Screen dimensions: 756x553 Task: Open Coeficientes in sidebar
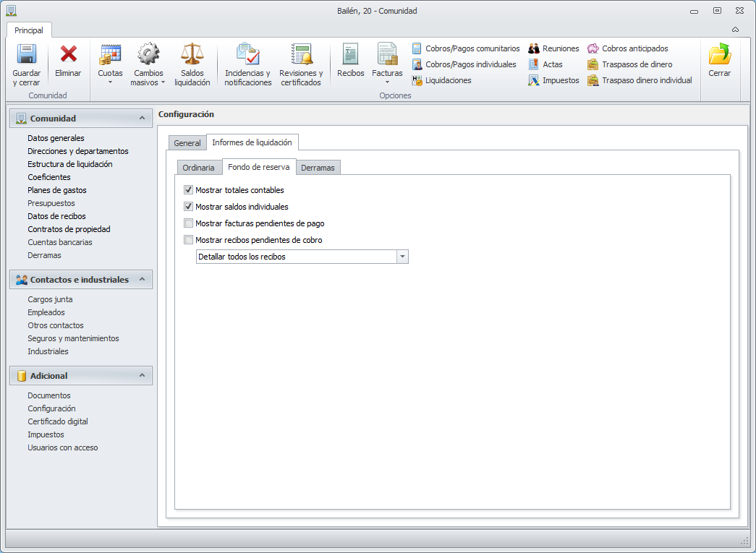(49, 177)
